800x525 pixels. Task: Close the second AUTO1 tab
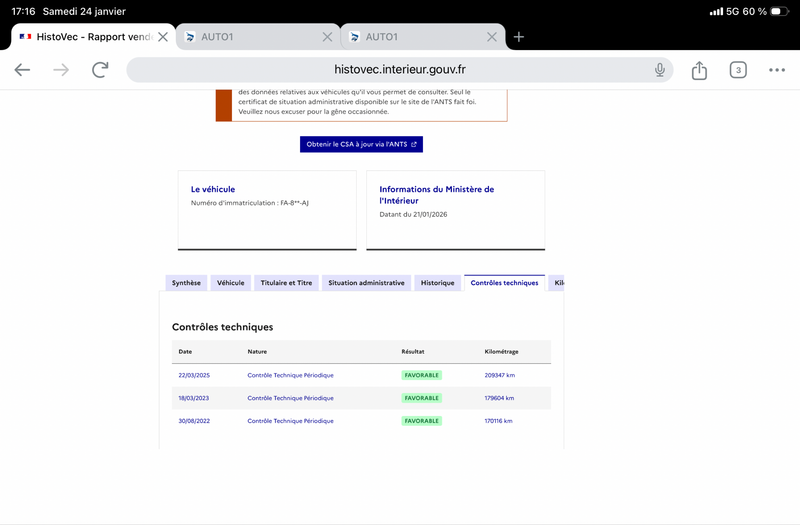(x=492, y=37)
